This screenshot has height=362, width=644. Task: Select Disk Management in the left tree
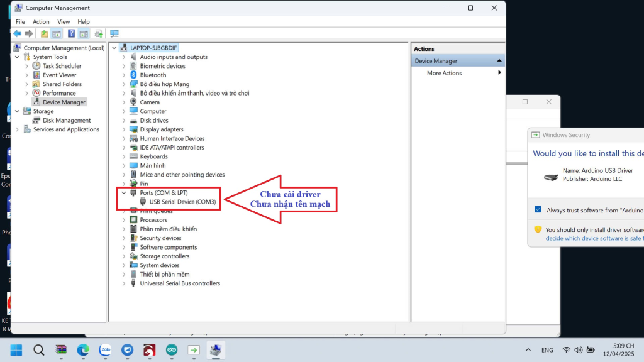click(x=67, y=120)
